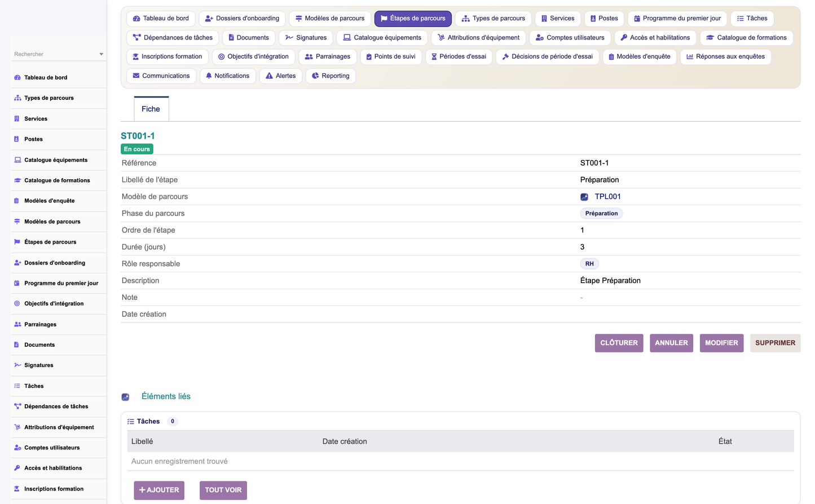The height and width of the screenshot is (504, 815).
Task: Click the link icon next to TPL001
Action: [584, 197]
